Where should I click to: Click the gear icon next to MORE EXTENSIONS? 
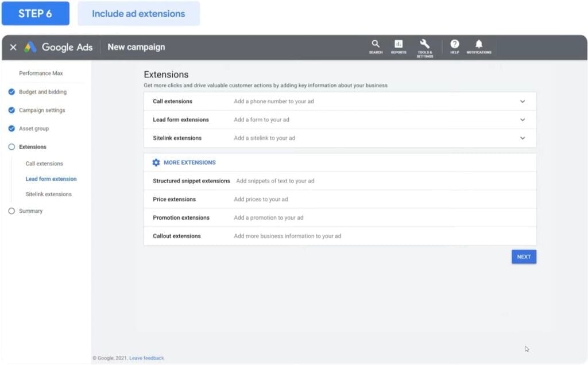point(155,162)
